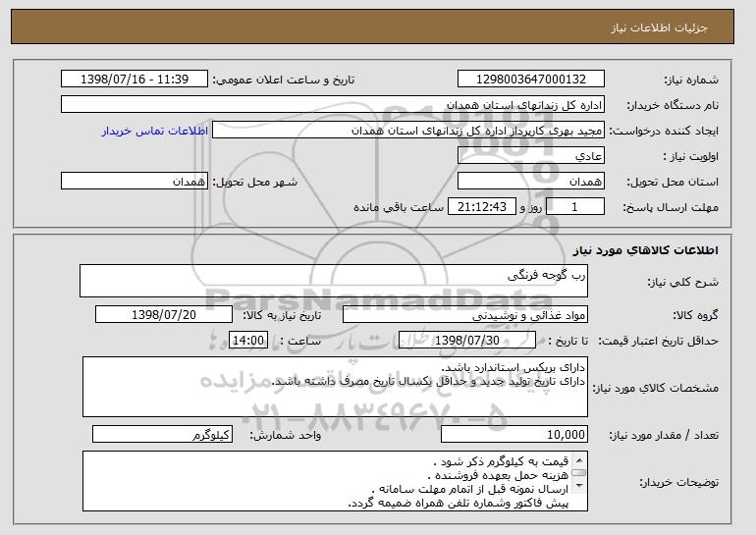756x535 pixels.
Task: Click the line ارسال نمونه قبل از اتمام مهلت
Action: 470,489
